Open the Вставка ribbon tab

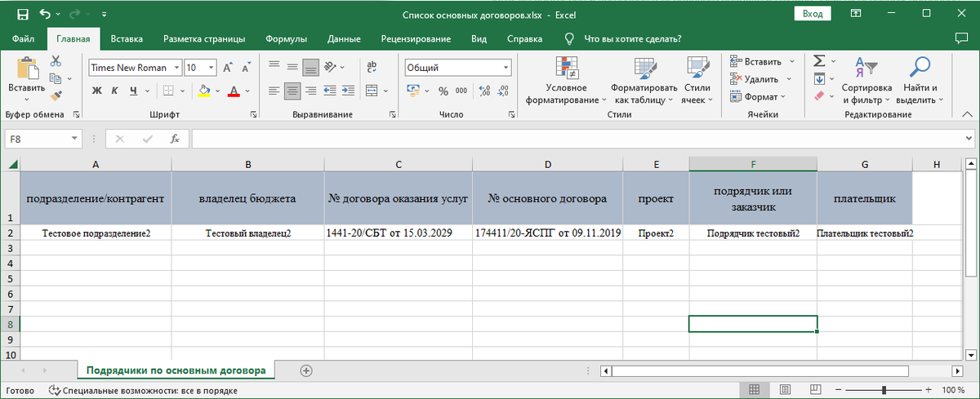point(127,38)
